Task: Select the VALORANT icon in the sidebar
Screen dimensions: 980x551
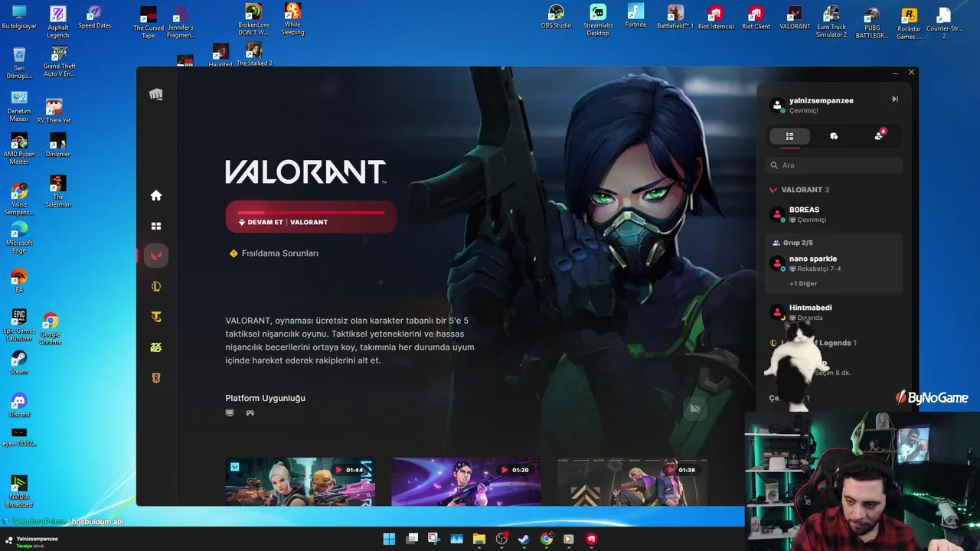Action: [156, 256]
